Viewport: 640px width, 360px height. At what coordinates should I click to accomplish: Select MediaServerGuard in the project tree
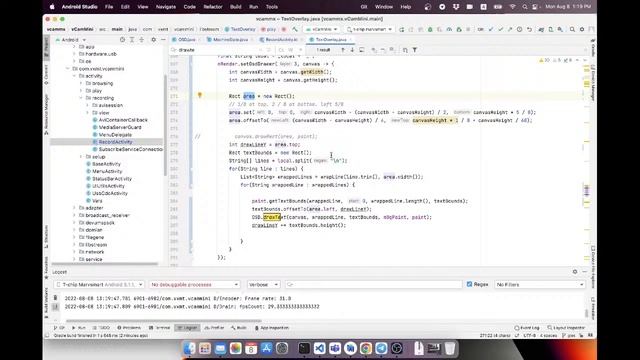tap(120, 127)
